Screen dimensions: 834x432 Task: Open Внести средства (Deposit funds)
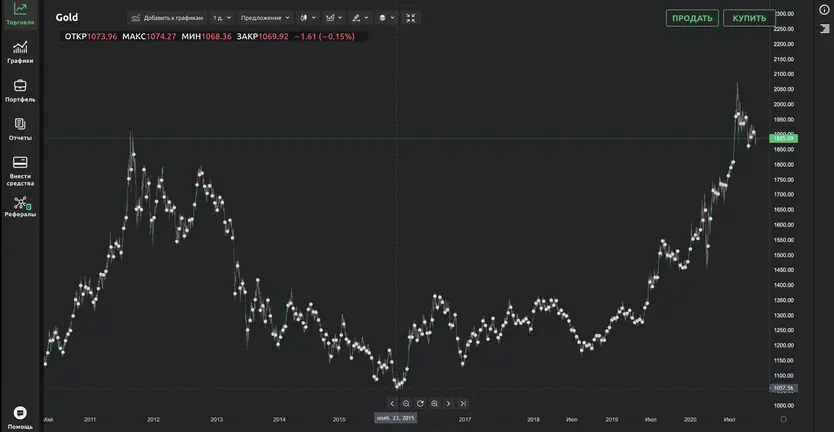(x=20, y=171)
